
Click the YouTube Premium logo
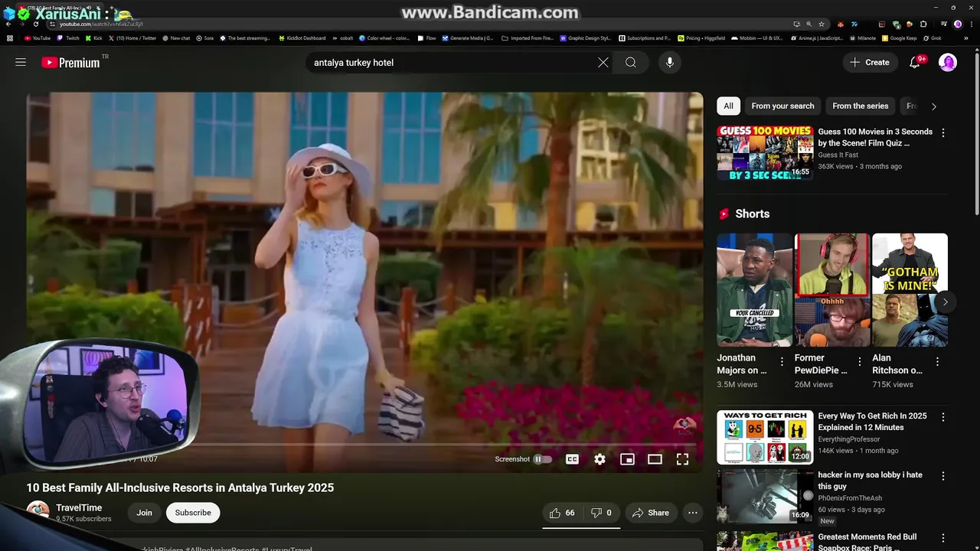click(x=70, y=63)
